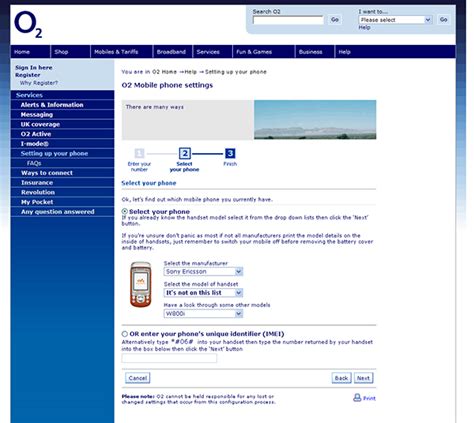
Task: Open Any question answered in sidebar
Action: point(62,212)
